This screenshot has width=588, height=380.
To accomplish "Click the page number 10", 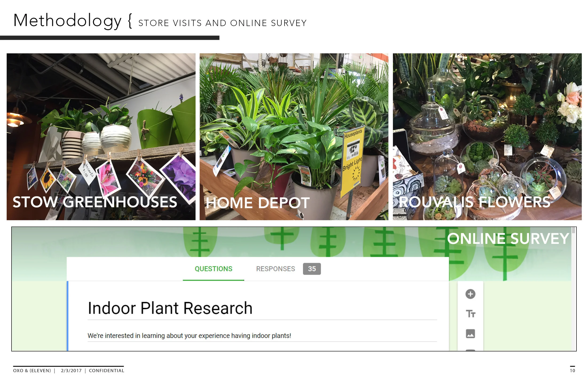I will pyautogui.click(x=572, y=371).
